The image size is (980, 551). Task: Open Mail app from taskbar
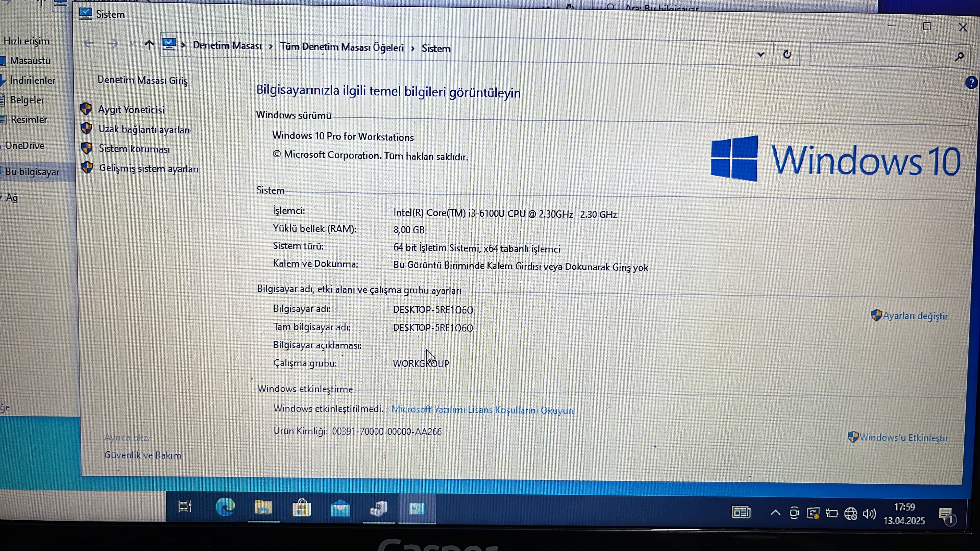point(340,508)
